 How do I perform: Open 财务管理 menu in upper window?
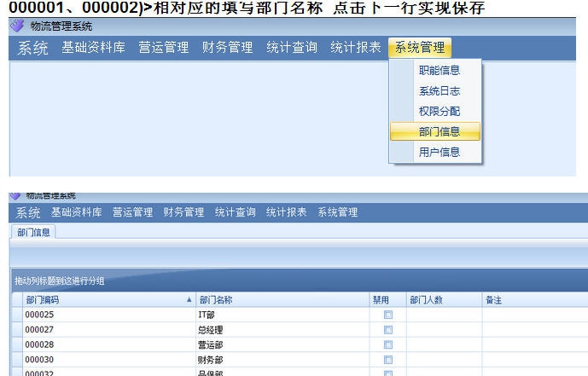(227, 48)
